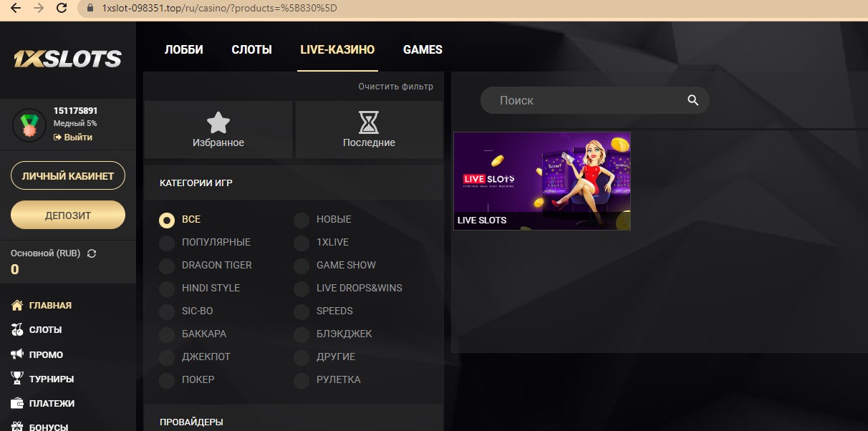Image resolution: width=868 pixels, height=431 pixels.
Task: Open Последние recent games hourglass icon
Action: click(x=369, y=130)
